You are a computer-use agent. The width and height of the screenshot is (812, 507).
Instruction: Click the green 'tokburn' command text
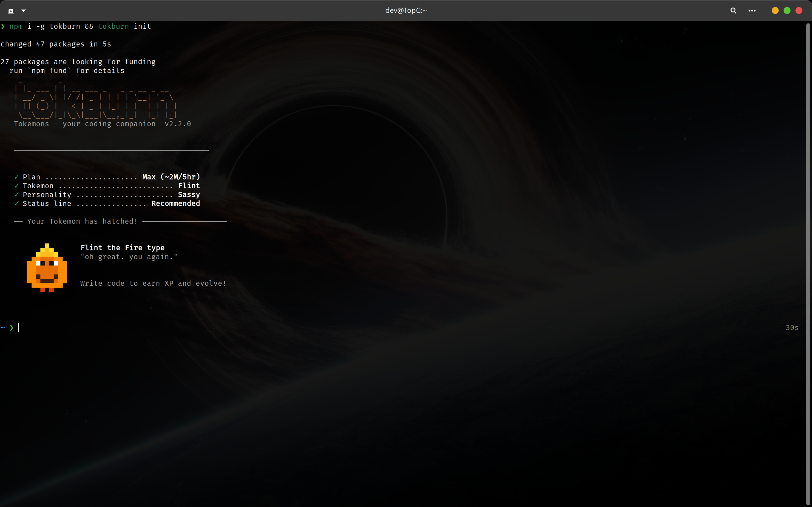pyautogui.click(x=113, y=26)
